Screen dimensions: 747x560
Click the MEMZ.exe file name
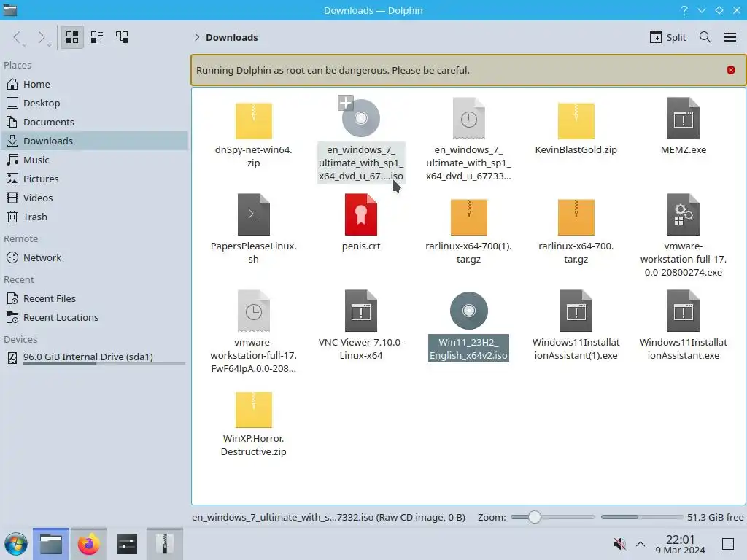[x=683, y=149]
